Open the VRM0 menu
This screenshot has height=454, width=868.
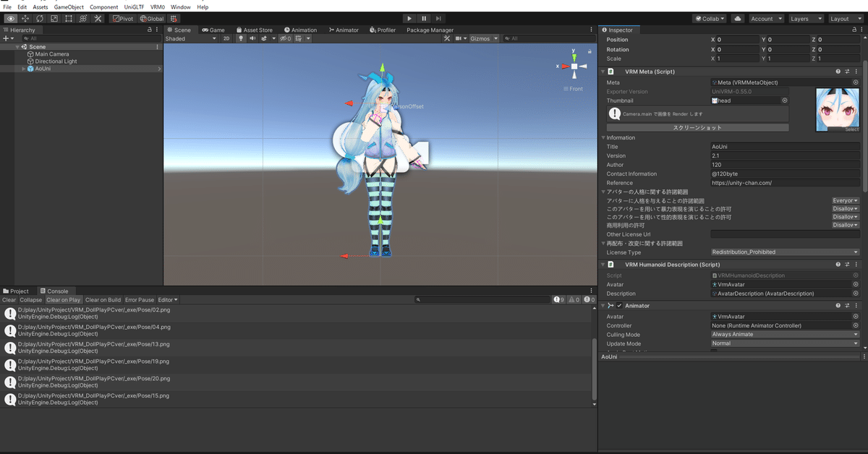[x=158, y=7]
